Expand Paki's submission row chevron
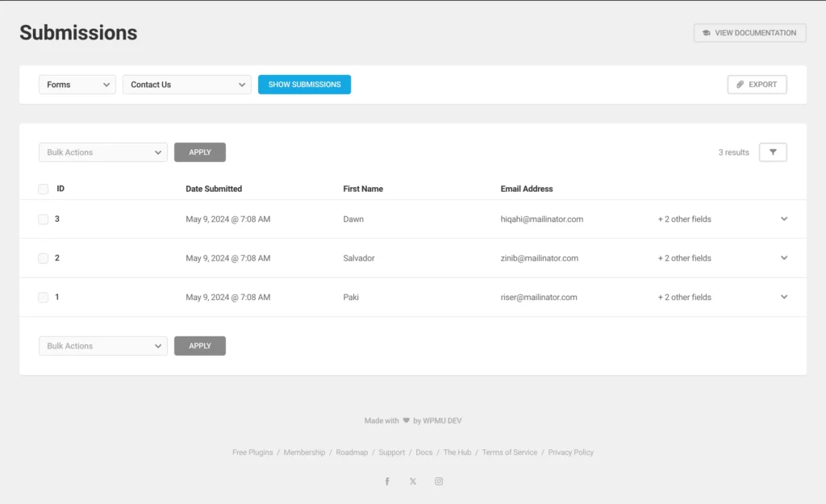Image resolution: width=826 pixels, height=504 pixels. [x=784, y=297]
